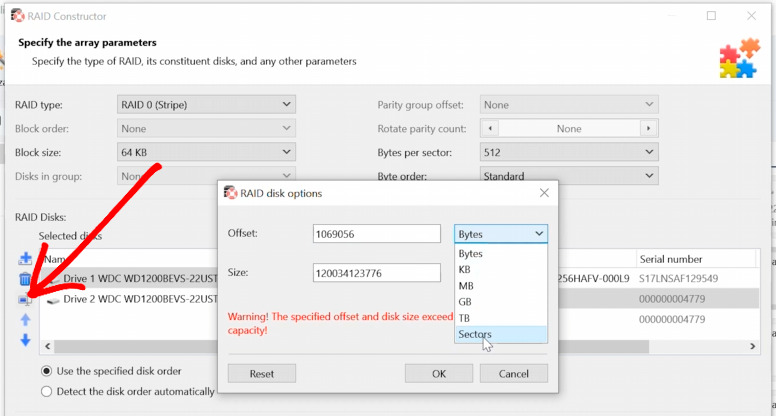
Task: Click the remove disk trash icon
Action: pyautogui.click(x=25, y=279)
